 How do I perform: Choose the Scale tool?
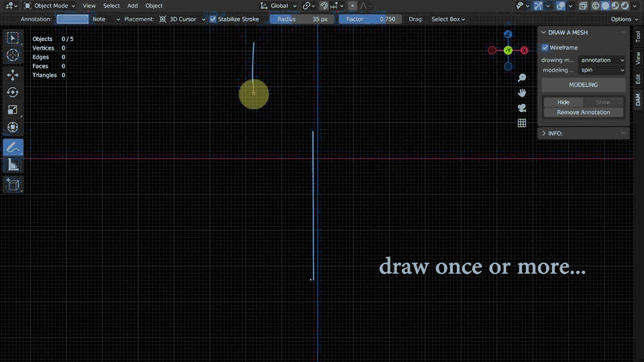tap(13, 109)
